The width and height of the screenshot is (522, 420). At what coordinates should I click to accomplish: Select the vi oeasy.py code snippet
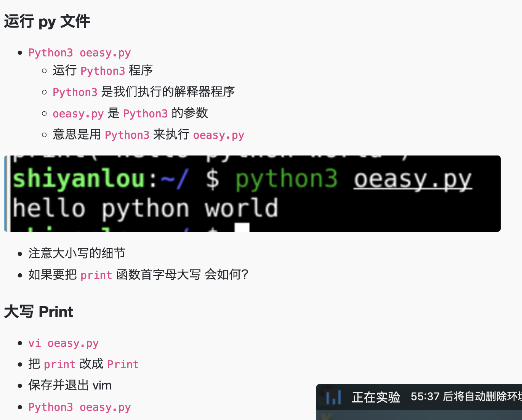pos(63,343)
